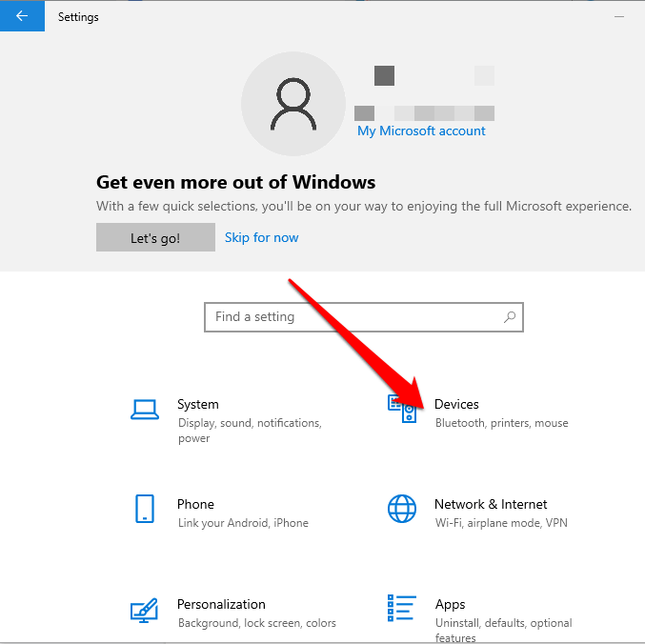Click the Personalization paintbrush icon
645x644 pixels.
pos(144,609)
